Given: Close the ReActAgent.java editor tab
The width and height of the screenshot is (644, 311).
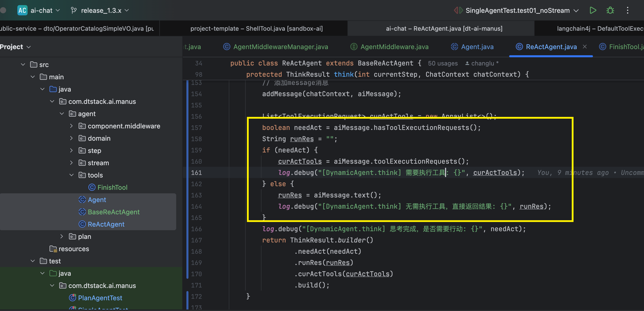Looking at the screenshot, I should coord(585,47).
